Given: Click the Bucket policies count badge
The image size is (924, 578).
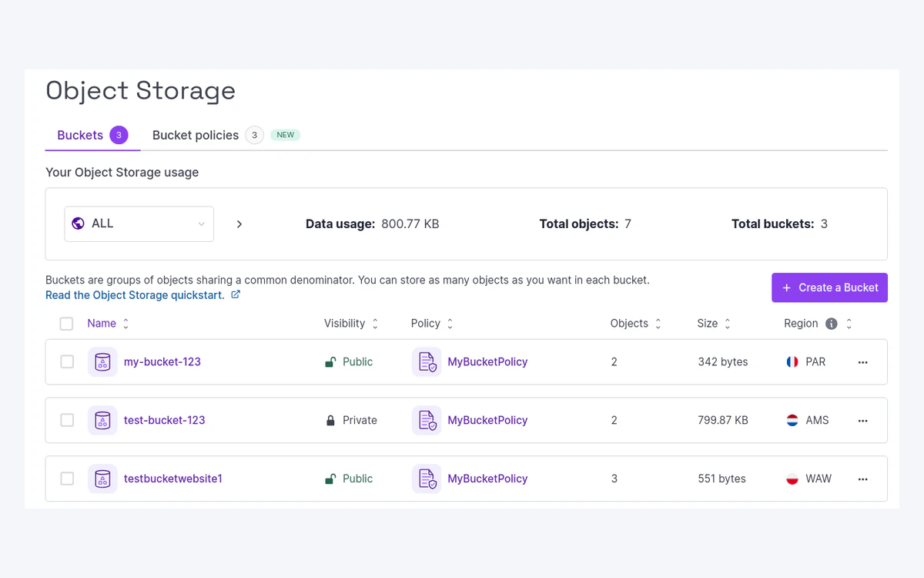Looking at the screenshot, I should [x=254, y=135].
